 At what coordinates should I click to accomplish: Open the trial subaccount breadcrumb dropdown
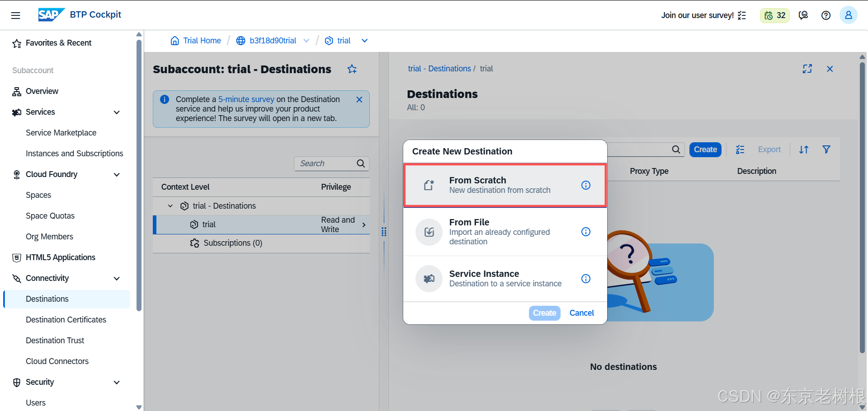[365, 41]
